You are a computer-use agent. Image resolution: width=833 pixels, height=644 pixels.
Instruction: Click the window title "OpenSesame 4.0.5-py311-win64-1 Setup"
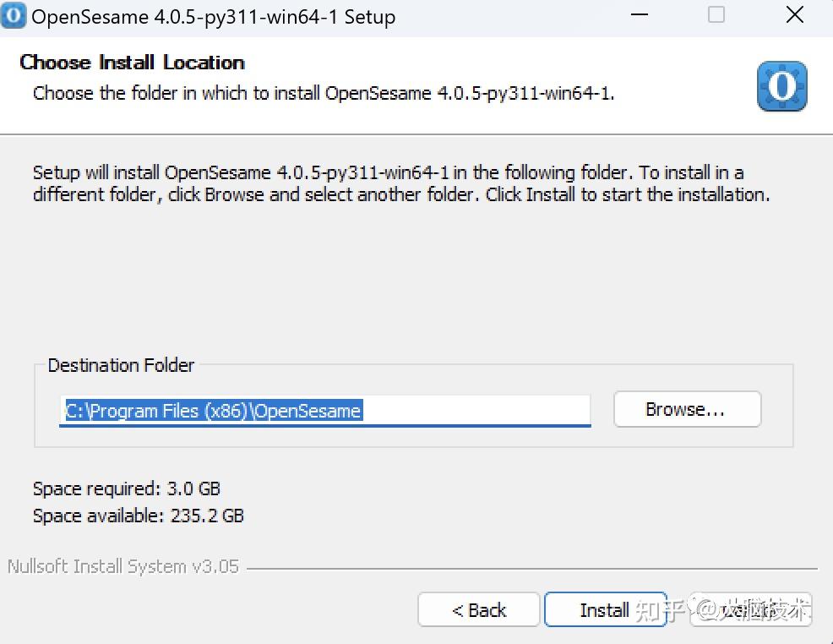coord(213,17)
